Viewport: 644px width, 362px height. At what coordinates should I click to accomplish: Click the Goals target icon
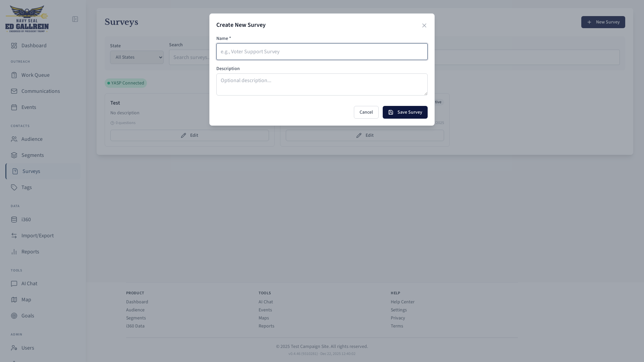[14, 316]
